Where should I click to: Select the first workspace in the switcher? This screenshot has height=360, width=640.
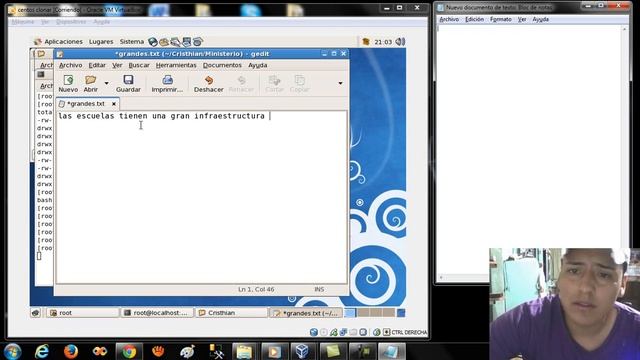[350, 313]
